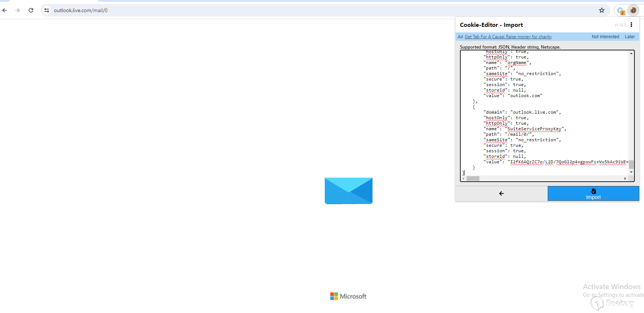Image resolution: width=644 pixels, height=313 pixels.
Task: Open site information icon beside the URL
Action: [47, 10]
